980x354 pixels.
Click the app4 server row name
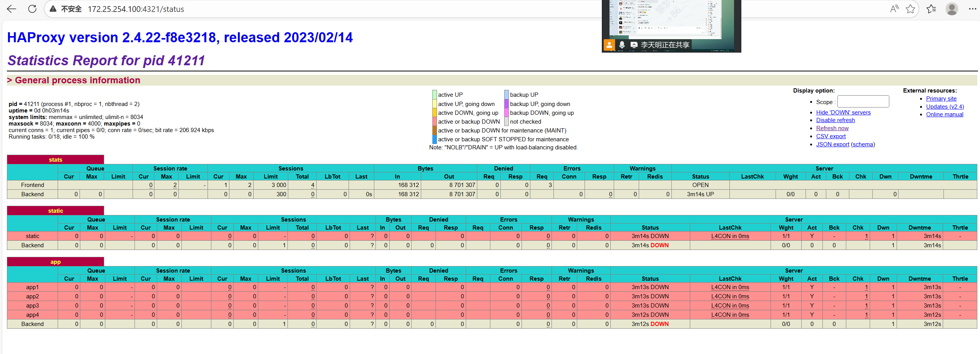33,315
